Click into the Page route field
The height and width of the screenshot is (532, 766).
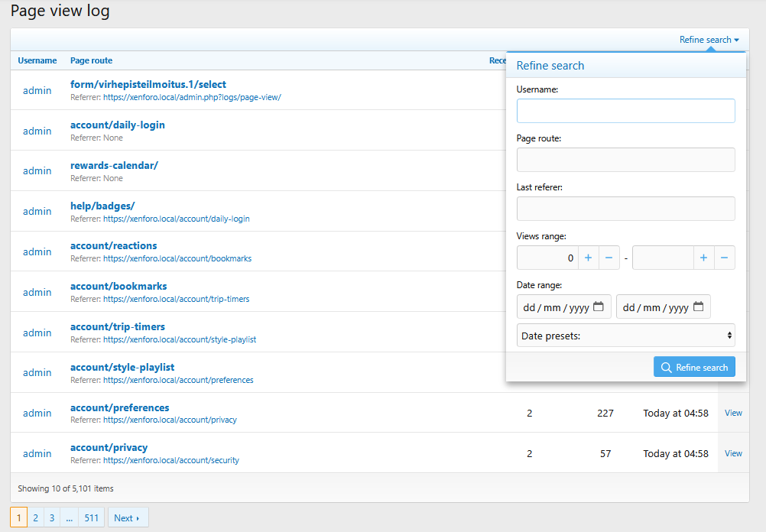click(625, 160)
